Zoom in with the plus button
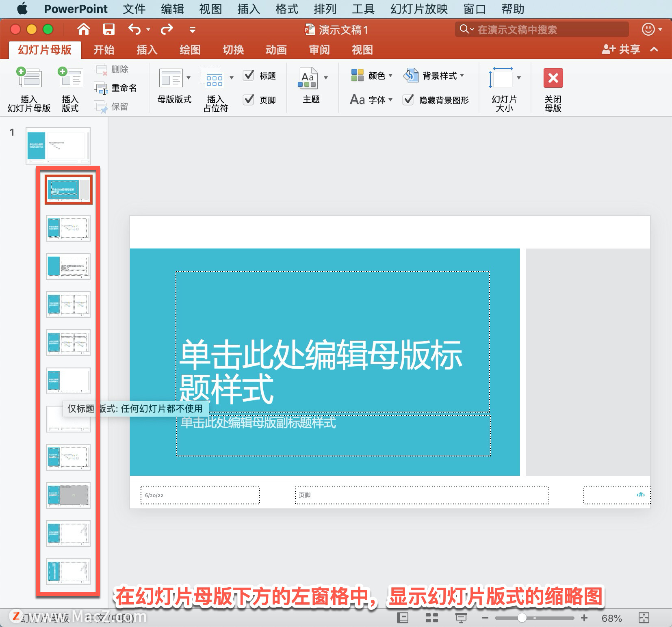Viewport: 672px width, 627px height. 584,618
